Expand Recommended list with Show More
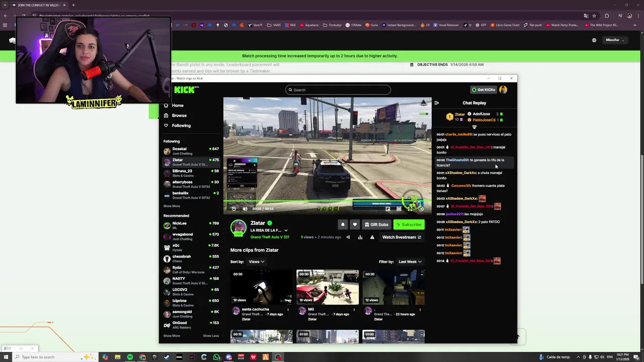The height and width of the screenshot is (362, 644). [172, 336]
